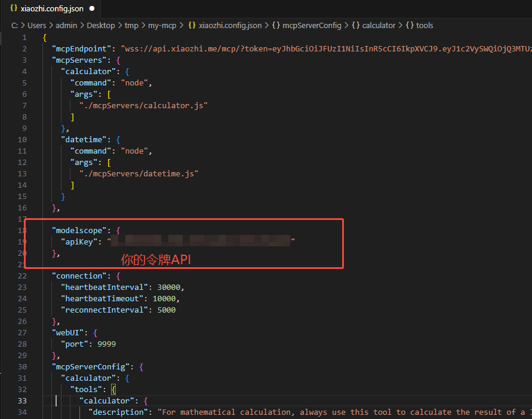This screenshot has width=532, height=419.
Task: Click the "node" value on line 5
Action: [134, 83]
